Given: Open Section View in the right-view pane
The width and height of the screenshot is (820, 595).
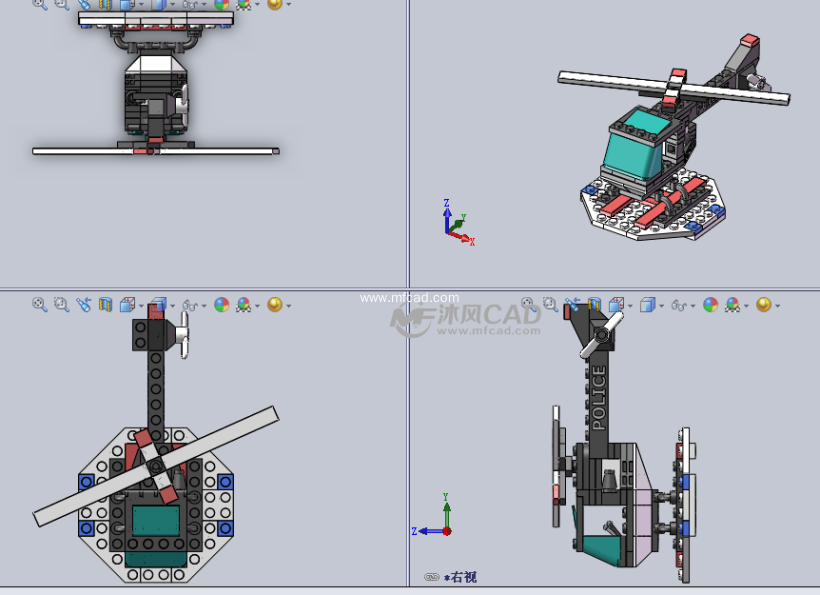Looking at the screenshot, I should tap(594, 304).
